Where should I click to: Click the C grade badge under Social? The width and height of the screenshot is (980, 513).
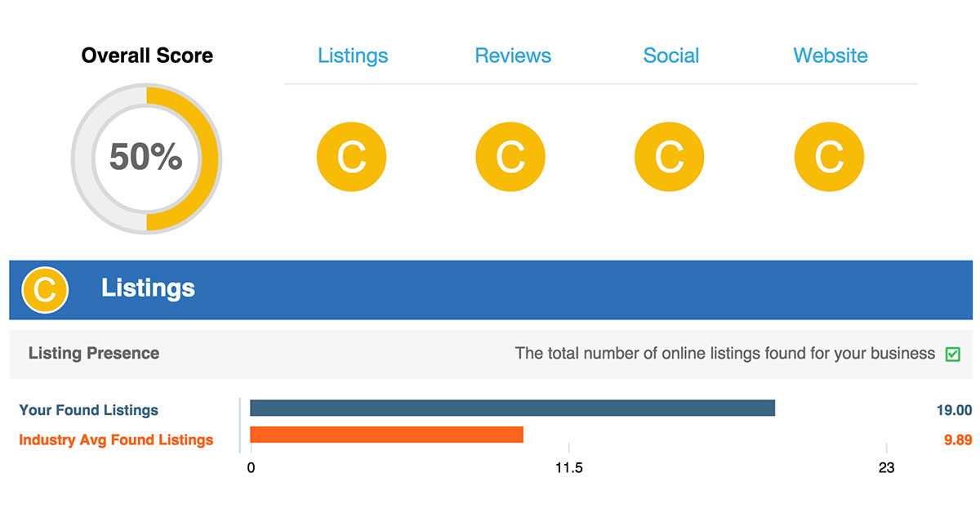point(669,156)
